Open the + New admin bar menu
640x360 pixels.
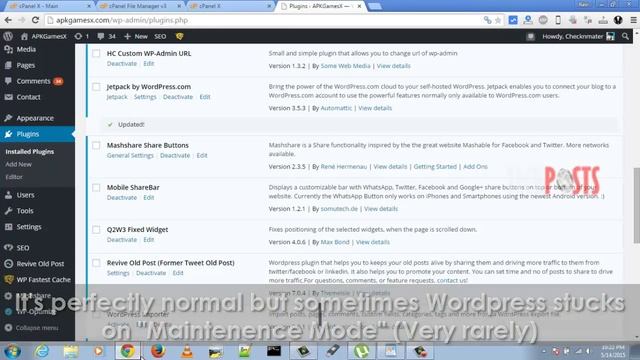click(136, 36)
